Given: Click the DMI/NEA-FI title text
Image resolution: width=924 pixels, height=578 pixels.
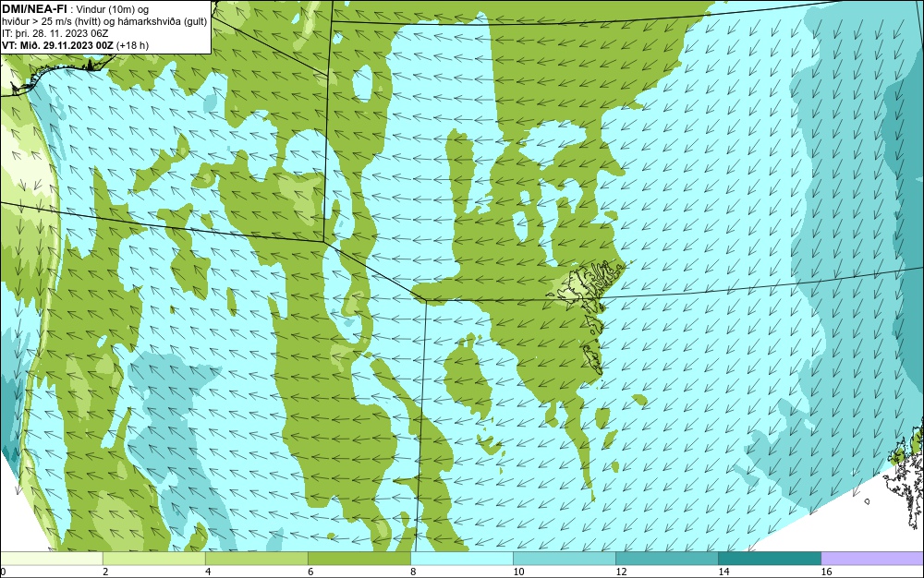Looking at the screenshot, I should pos(34,9).
